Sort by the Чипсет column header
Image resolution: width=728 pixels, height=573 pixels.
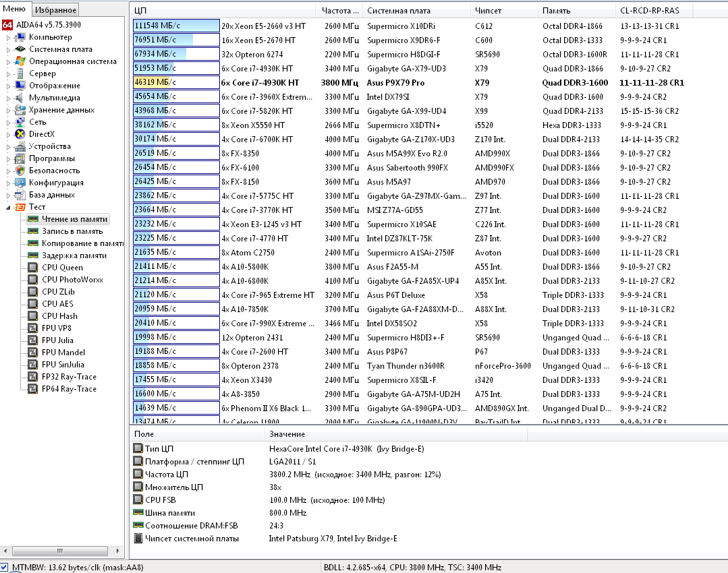(x=505, y=11)
